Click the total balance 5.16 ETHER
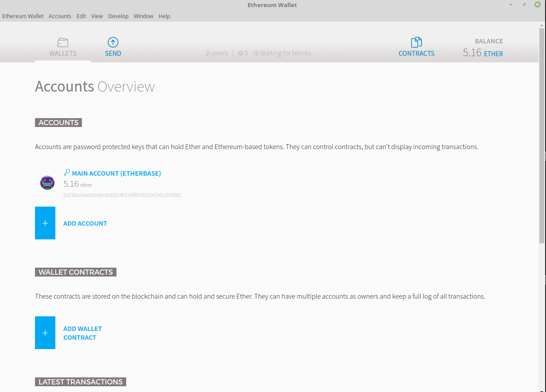Image resolution: width=546 pixels, height=392 pixels. [x=483, y=53]
